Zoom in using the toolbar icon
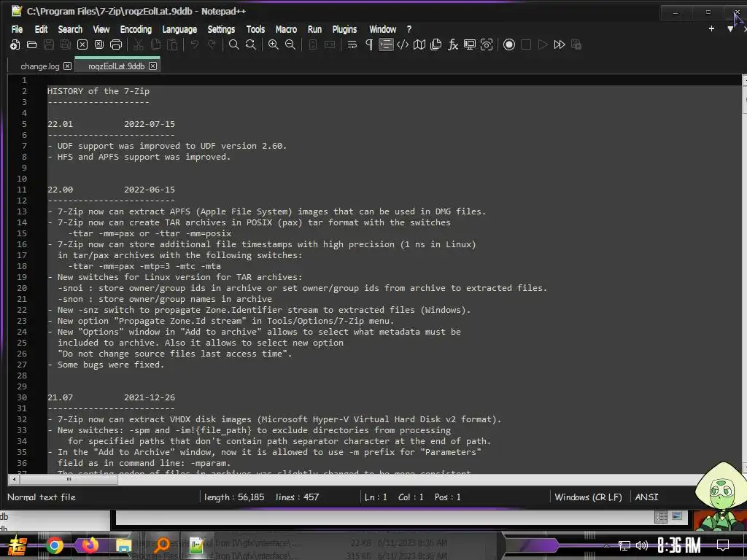This screenshot has height=560, width=747. point(274,44)
